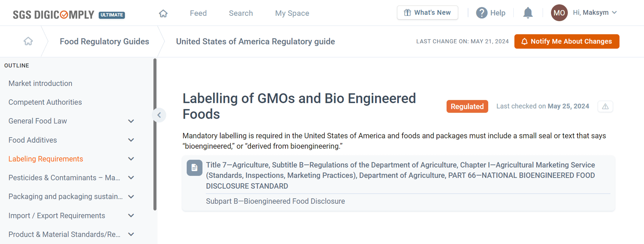
Task: Open Food Regulatory Guides breadcrumb link
Action: point(104,41)
